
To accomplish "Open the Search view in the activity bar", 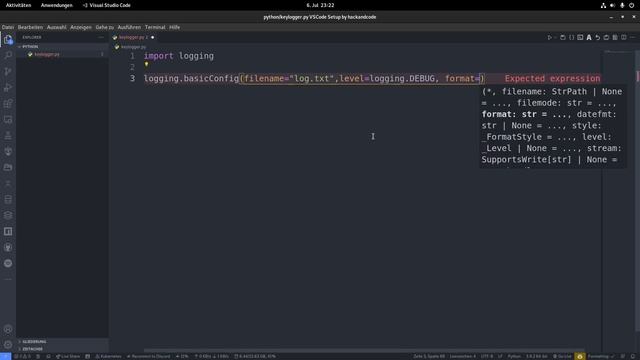I will 8,55.
